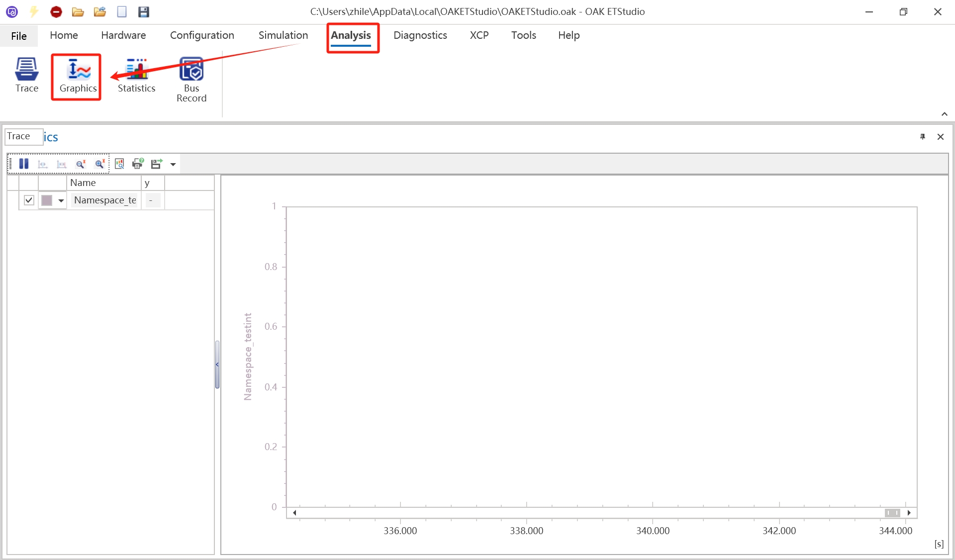Switch to the Diagnostics ribbon tab
This screenshot has height=560, width=955.
click(420, 35)
